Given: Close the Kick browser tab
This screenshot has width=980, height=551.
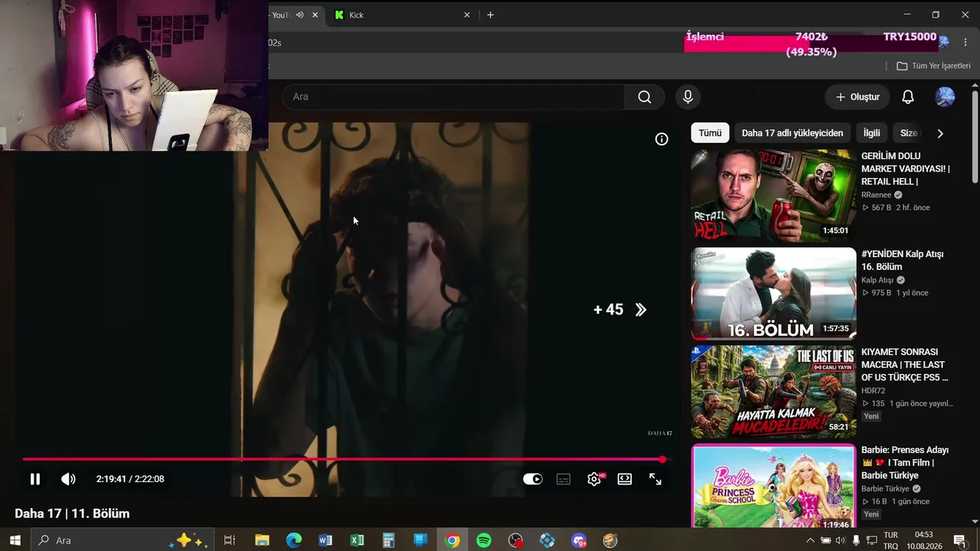Looking at the screenshot, I should click(467, 15).
